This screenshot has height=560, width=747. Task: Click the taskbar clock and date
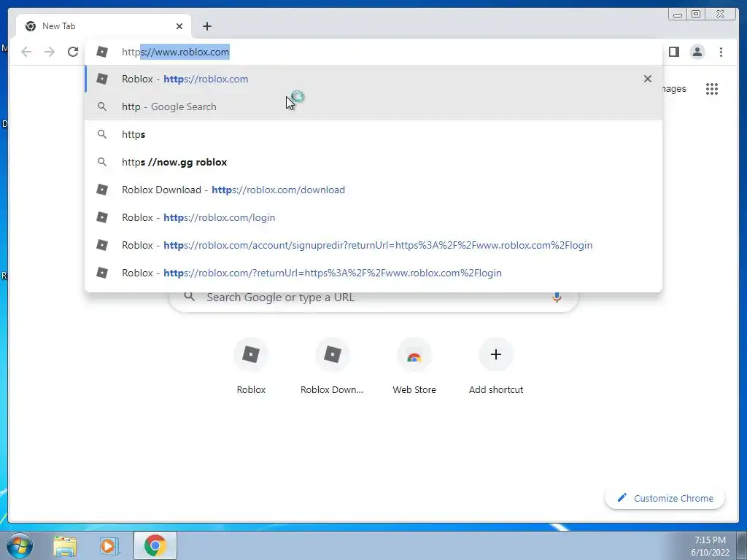(x=710, y=546)
